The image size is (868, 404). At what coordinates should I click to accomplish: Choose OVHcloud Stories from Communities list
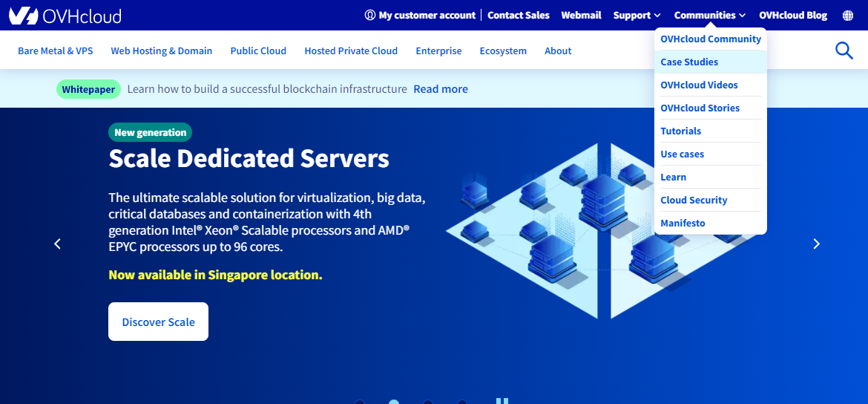(x=711, y=108)
